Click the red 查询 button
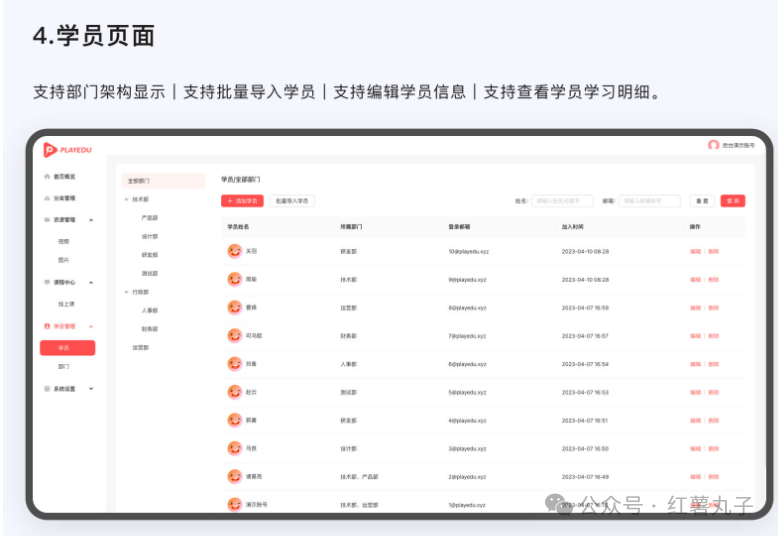 [x=733, y=201]
